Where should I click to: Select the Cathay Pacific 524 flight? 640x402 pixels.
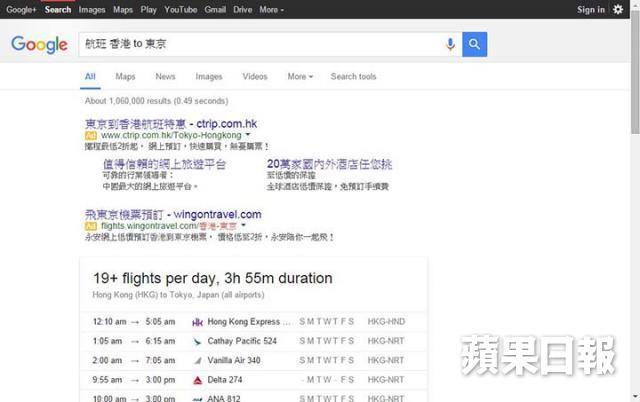[253, 341]
